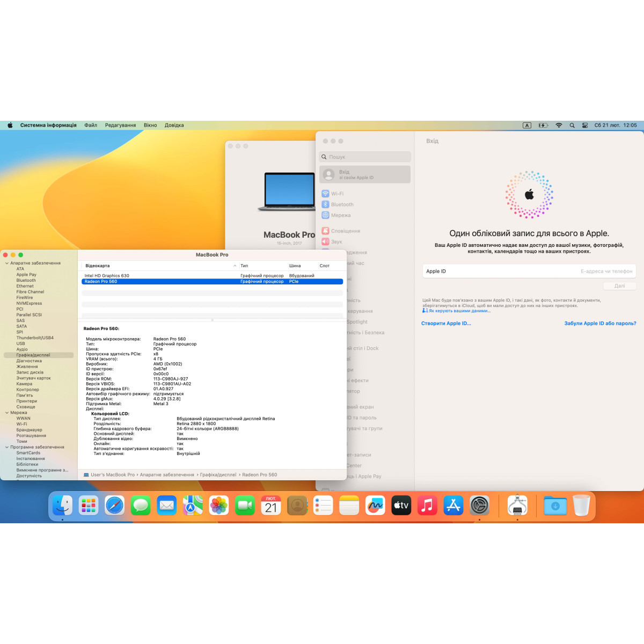Viewport: 644px width, 644px height.
Task: Open the Messages app in Dock
Action: pyautogui.click(x=141, y=505)
